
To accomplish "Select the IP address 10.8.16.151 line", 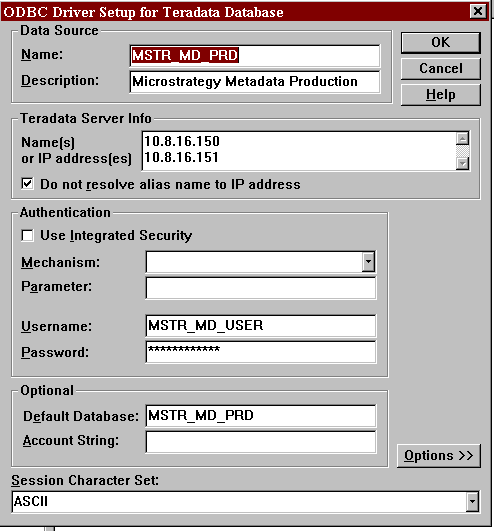I will tap(181, 157).
